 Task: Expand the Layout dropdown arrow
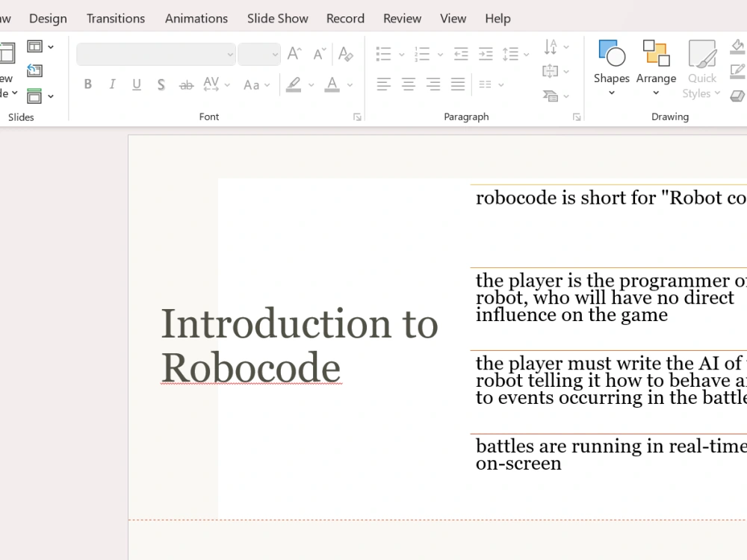(x=51, y=46)
